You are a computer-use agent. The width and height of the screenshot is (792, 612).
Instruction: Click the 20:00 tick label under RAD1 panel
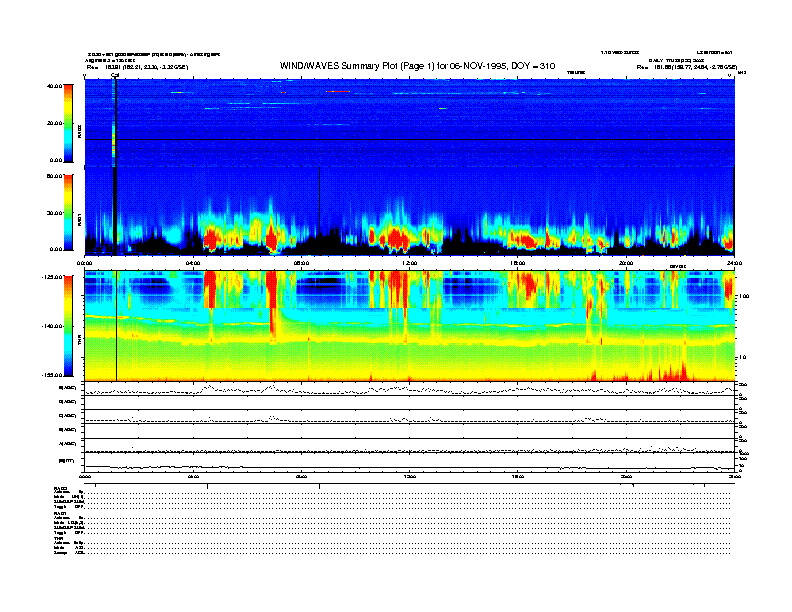click(x=626, y=263)
